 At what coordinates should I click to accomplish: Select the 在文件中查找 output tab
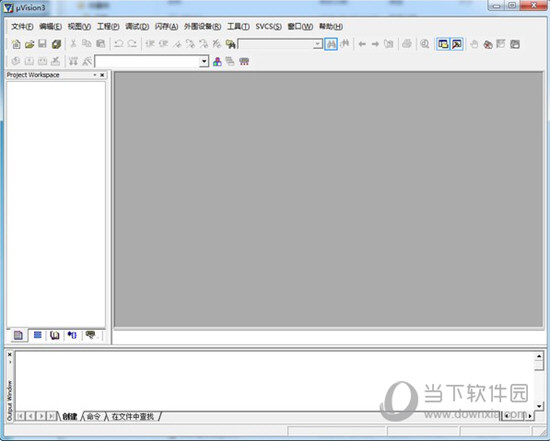point(132,416)
